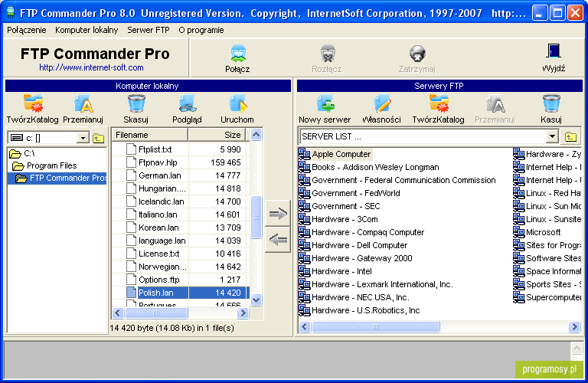The image size is (588, 383).
Task: Select Hardware - Intel server icon
Action: coord(304,271)
